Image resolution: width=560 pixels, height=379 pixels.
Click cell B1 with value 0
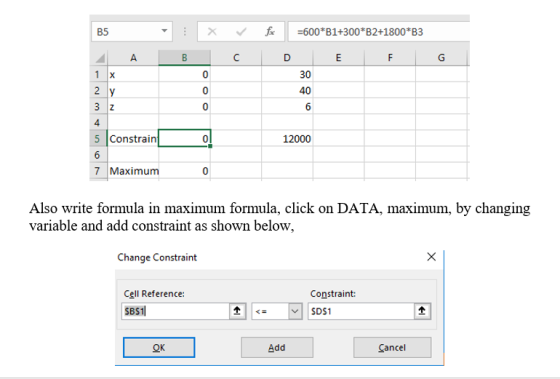pyautogui.click(x=184, y=74)
